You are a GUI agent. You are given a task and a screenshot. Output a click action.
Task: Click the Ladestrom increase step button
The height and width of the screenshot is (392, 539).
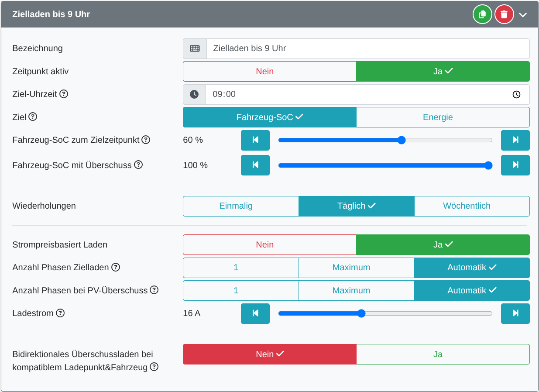tap(515, 313)
